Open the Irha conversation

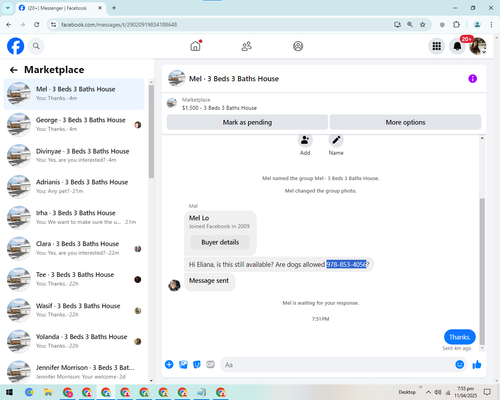click(74, 217)
